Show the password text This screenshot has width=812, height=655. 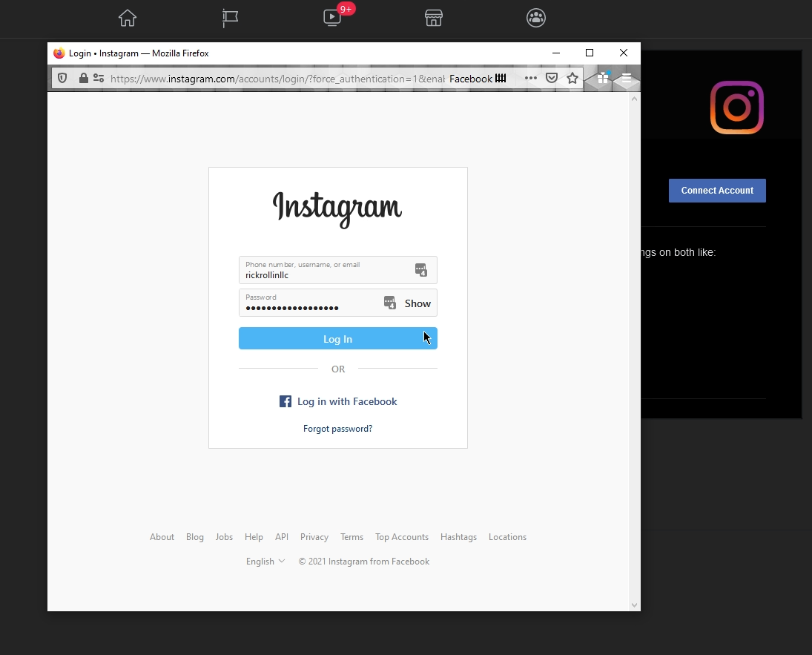point(417,303)
